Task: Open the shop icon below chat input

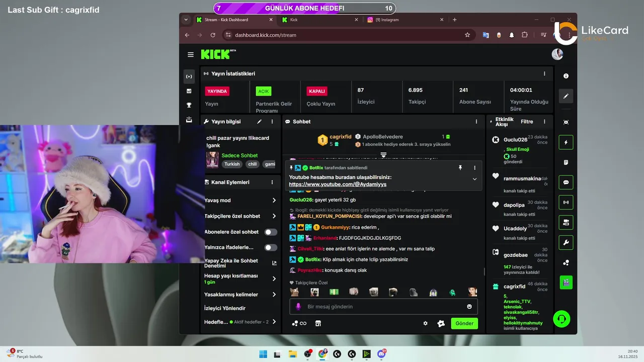Action: [318, 323]
